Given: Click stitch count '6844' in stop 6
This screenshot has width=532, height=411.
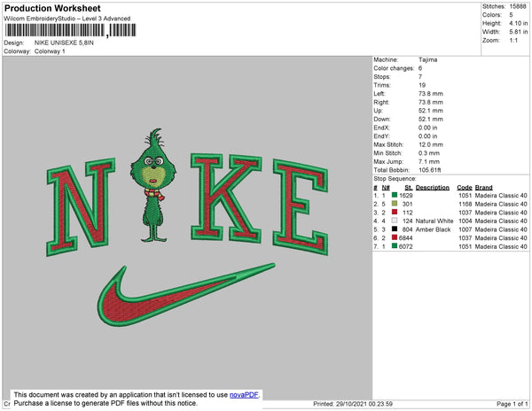Looking at the screenshot, I should 406,238.
